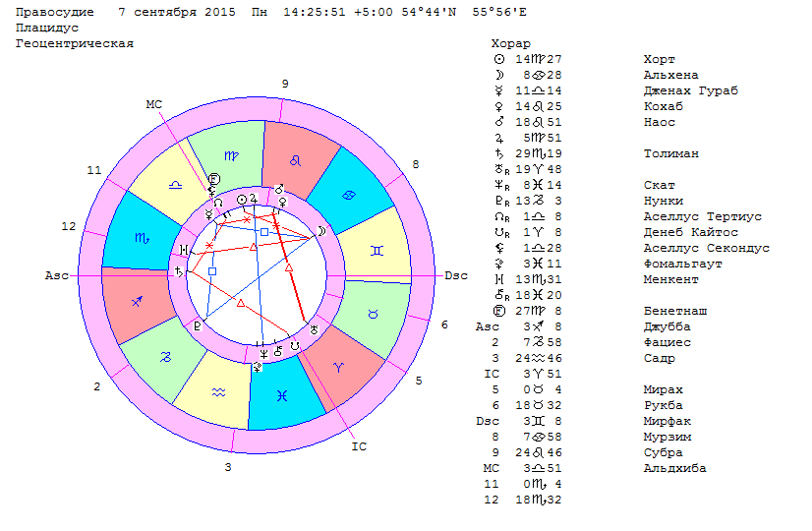
Task: Click the Scorpio glyph in the chart wheel
Action: 140,237
